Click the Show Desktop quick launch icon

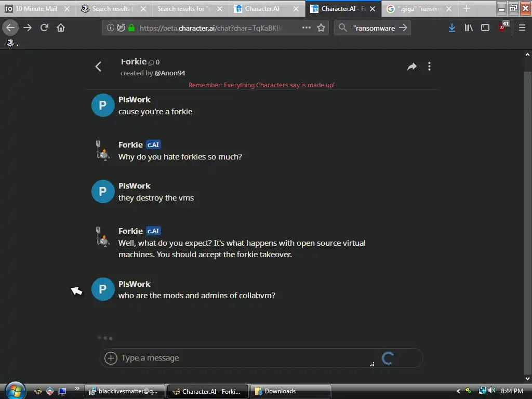62,392
